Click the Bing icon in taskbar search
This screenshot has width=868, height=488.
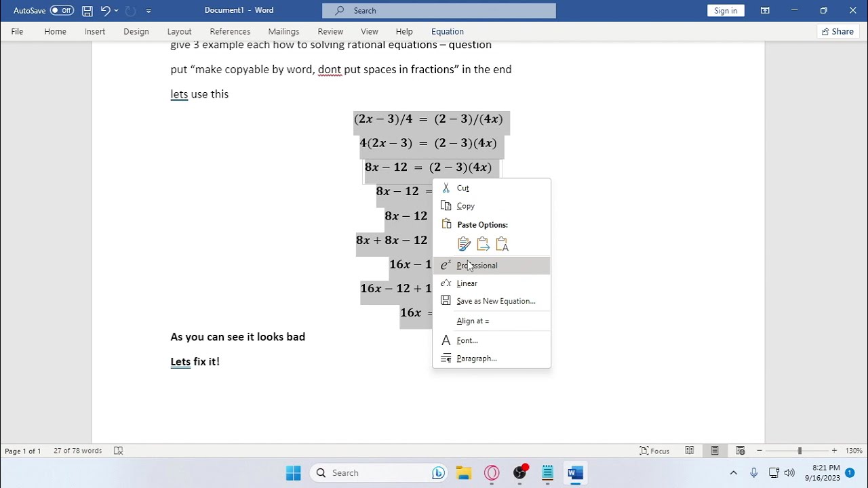(438, 473)
